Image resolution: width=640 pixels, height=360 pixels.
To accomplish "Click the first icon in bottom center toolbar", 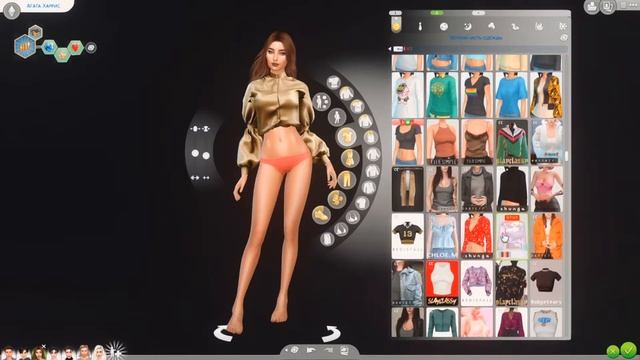I will (295, 350).
